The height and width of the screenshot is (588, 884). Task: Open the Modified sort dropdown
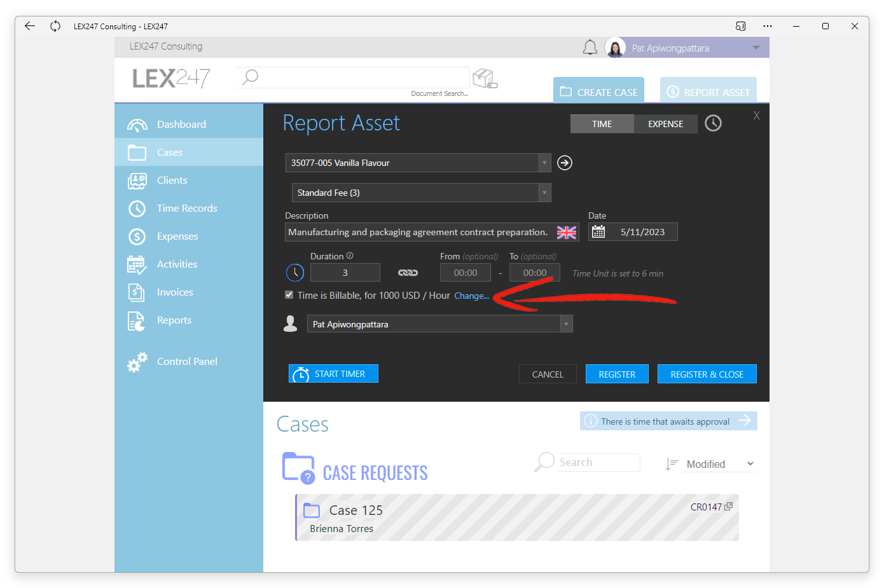[x=720, y=464]
